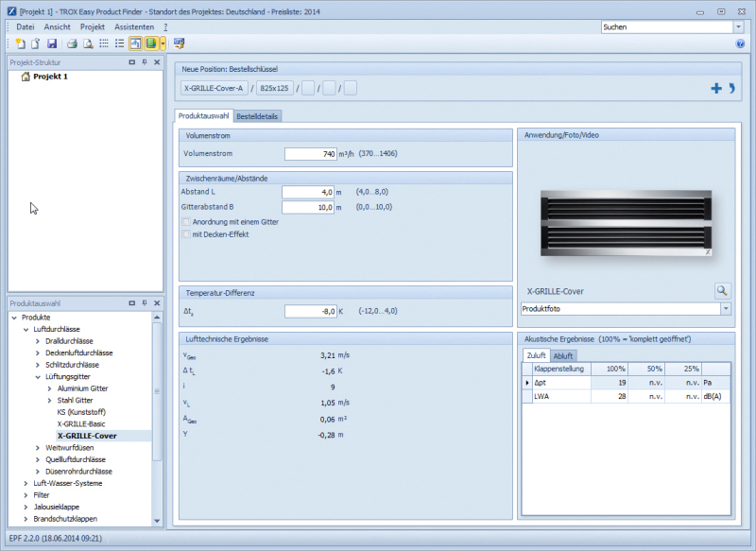This screenshot has width=756, height=551.
Task: Open help with the blue question mark icon
Action: pos(741,43)
